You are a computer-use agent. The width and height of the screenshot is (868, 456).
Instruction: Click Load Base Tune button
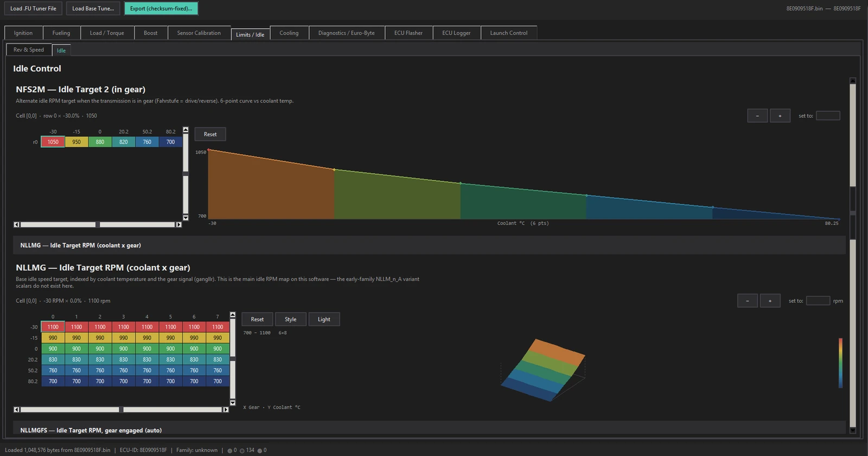93,9
